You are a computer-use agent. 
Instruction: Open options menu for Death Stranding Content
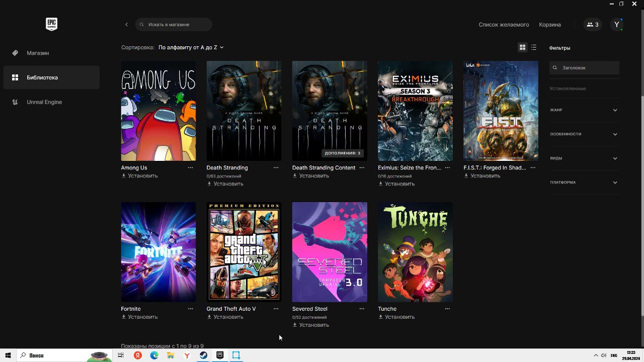point(362,168)
